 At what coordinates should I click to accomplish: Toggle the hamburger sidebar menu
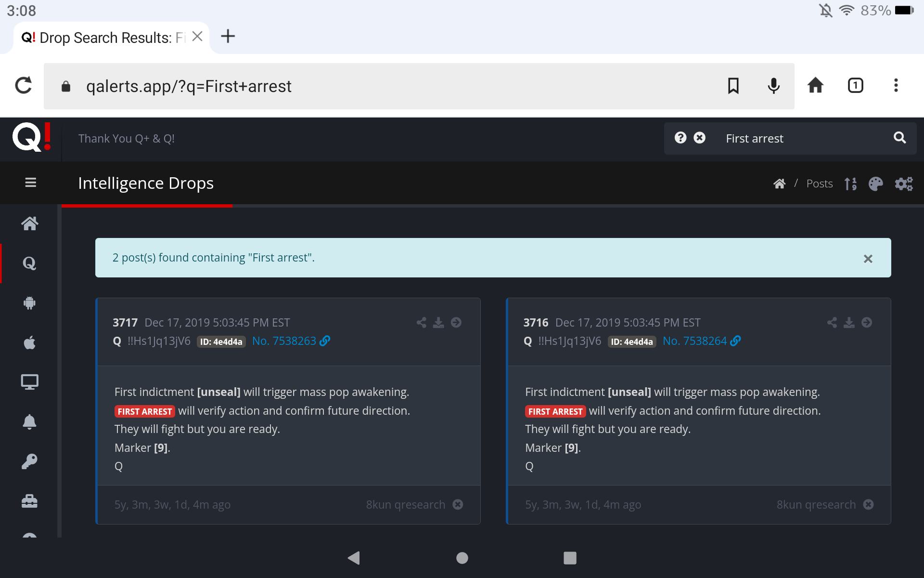pos(31,183)
